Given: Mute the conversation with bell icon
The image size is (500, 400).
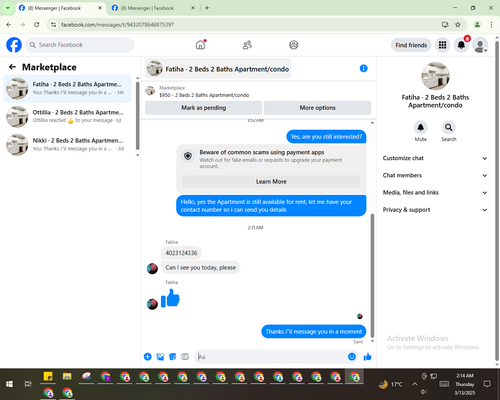Looking at the screenshot, I should (421, 127).
